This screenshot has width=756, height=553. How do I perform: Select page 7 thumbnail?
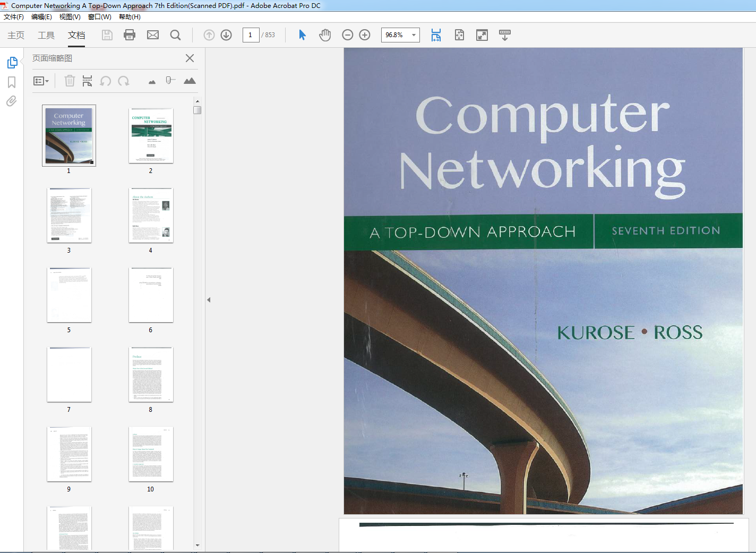[69, 375]
